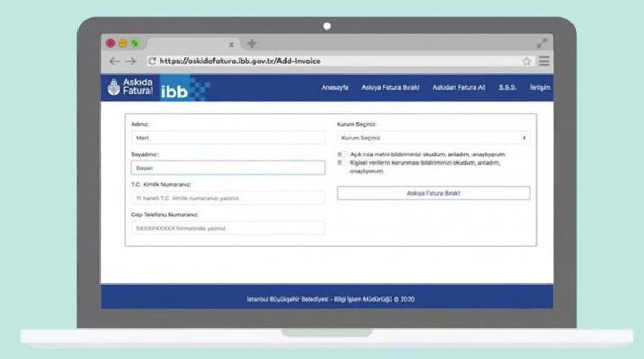Focus the Cep Telefonu Numaranız input
This screenshot has width=644, height=359.
(x=227, y=228)
